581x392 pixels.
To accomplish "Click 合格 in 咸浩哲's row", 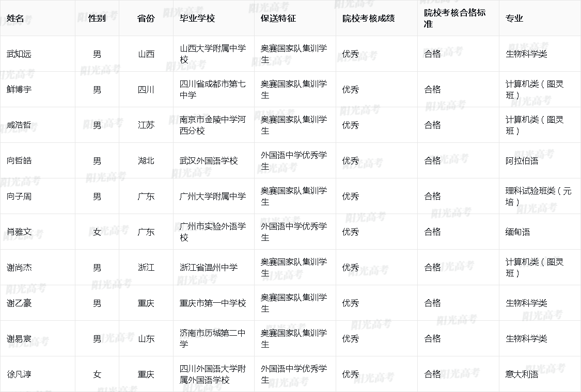I will click(432, 125).
